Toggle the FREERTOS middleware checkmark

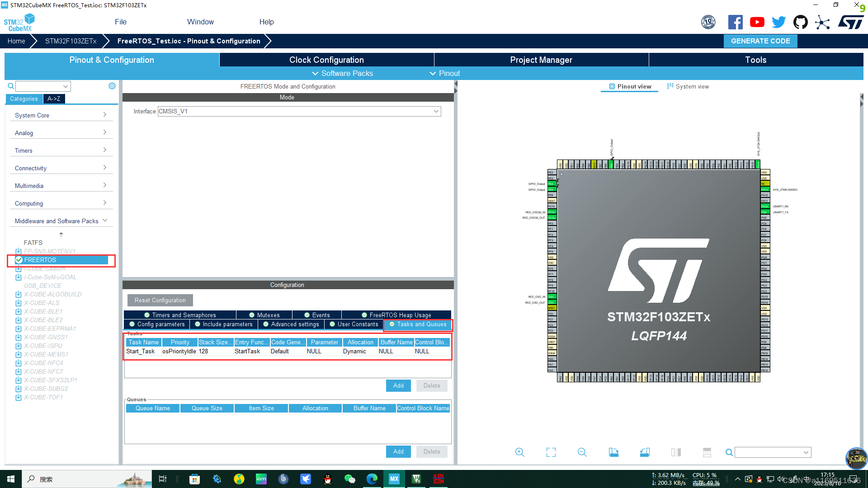click(x=19, y=260)
